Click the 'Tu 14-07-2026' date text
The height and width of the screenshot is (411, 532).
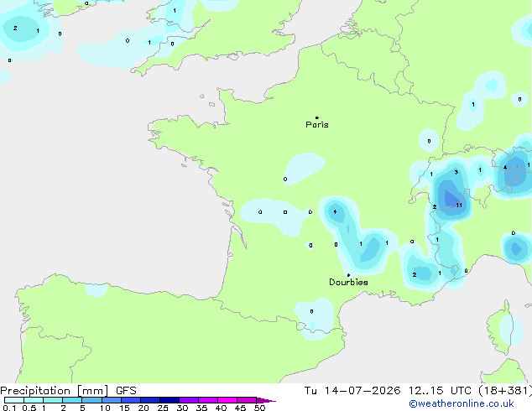[352, 391]
